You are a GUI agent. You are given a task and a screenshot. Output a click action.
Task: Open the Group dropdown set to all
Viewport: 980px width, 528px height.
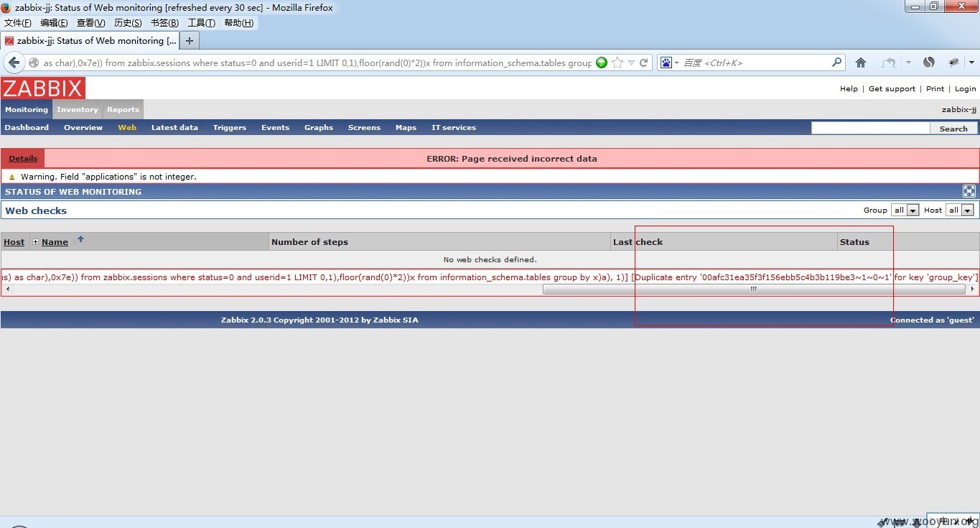click(x=905, y=210)
